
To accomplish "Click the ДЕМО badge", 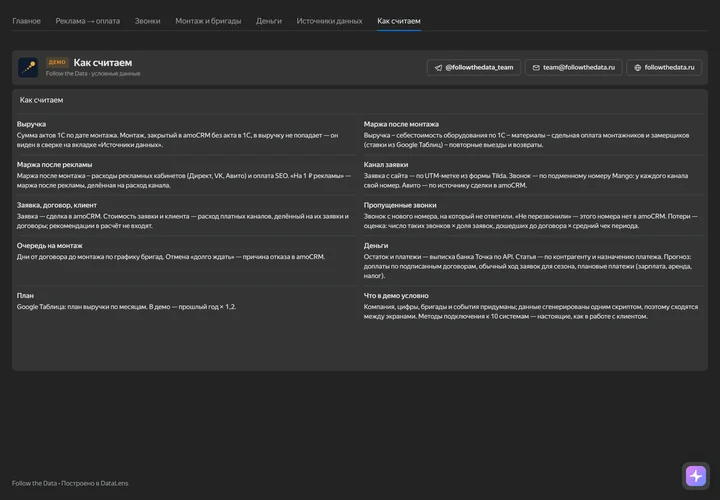I will (x=57, y=62).
